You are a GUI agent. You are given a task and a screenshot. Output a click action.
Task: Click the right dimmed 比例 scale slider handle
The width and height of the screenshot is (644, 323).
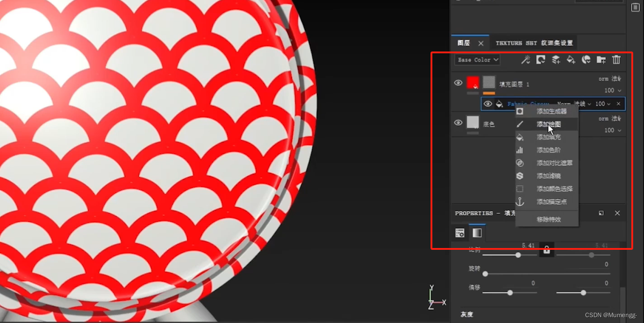pyautogui.click(x=592, y=255)
